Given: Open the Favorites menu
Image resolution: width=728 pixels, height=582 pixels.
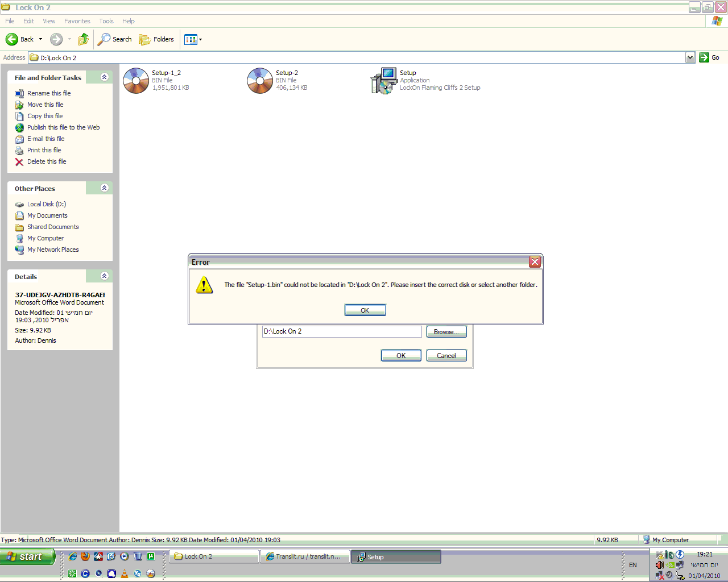Looking at the screenshot, I should pyautogui.click(x=77, y=21).
